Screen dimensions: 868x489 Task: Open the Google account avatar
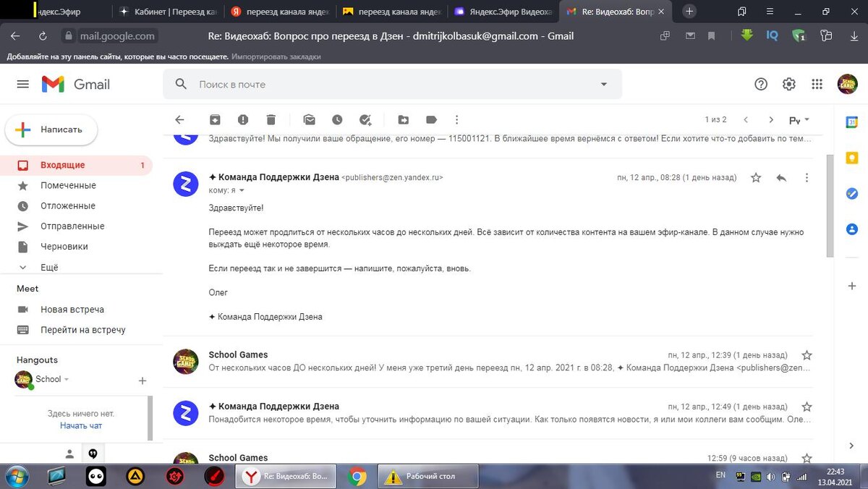(x=847, y=84)
